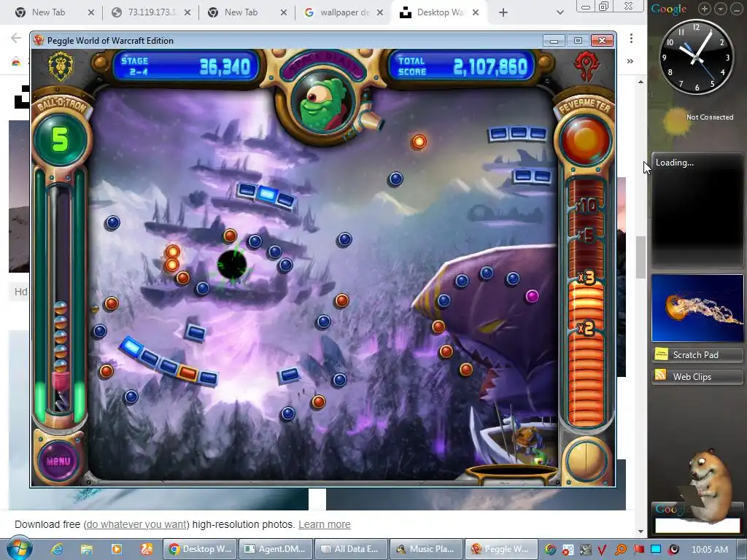Click the Loading gadget panel
747x560 pixels.
coord(697,210)
